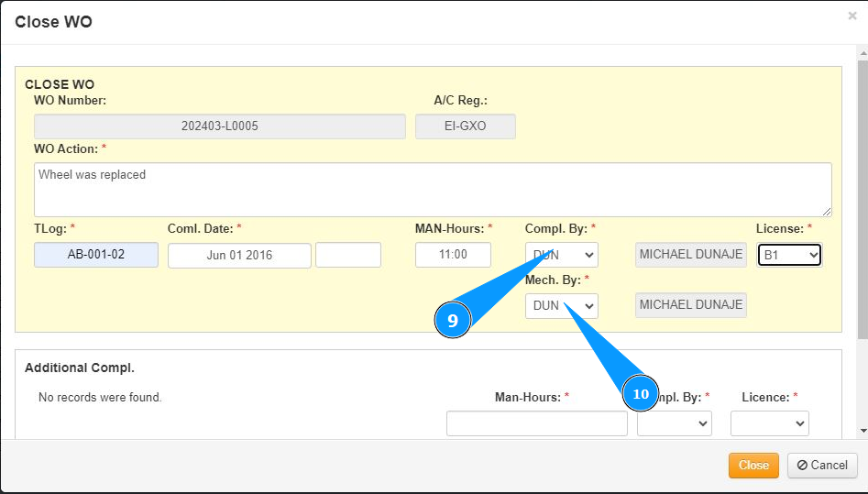Click the scrollbar down arrow
This screenshot has width=868, height=494.
[x=862, y=430]
